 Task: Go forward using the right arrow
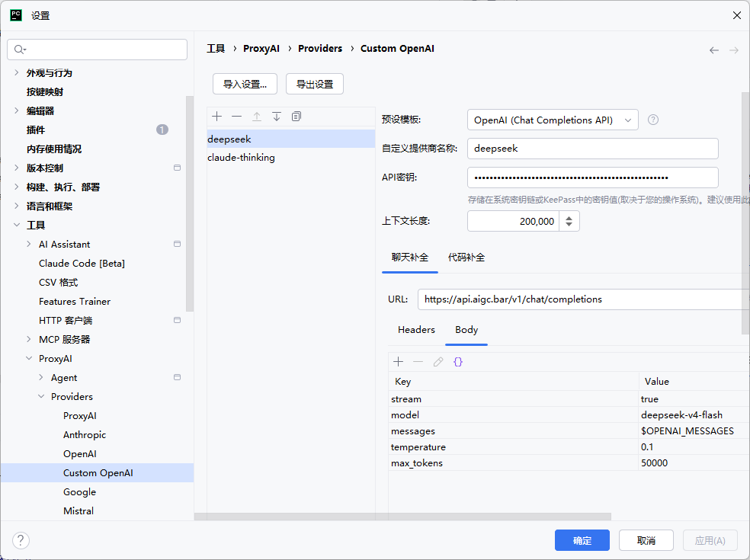coord(734,50)
